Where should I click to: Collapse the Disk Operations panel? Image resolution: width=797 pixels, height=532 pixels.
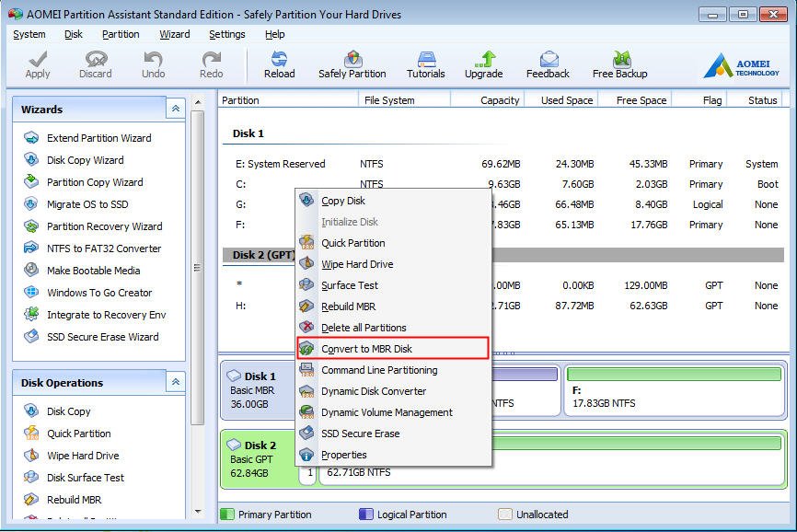(176, 382)
